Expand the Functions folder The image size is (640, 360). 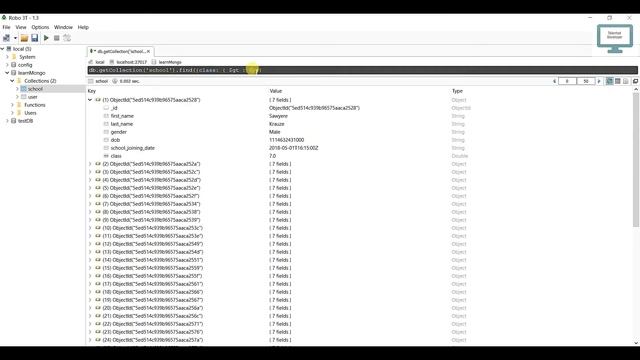pos(12,105)
